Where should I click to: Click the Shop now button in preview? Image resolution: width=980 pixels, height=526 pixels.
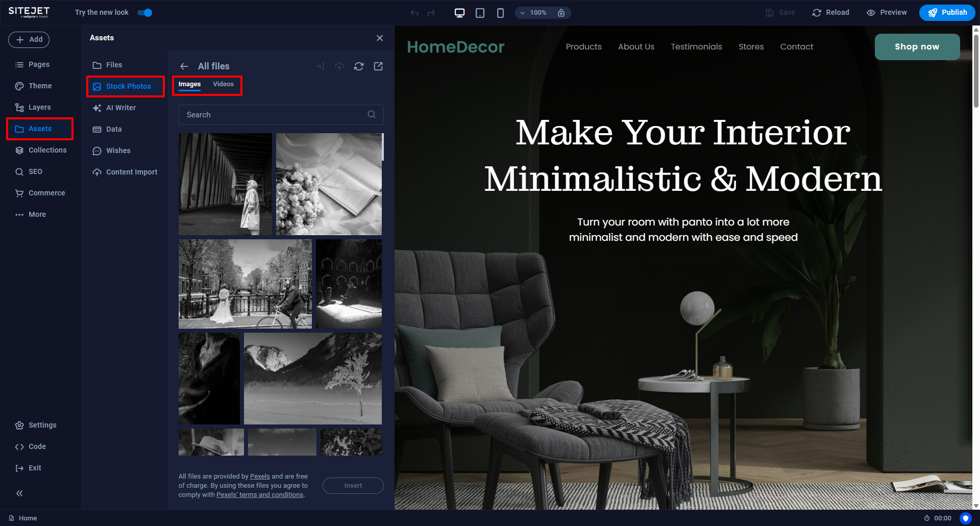coord(917,47)
